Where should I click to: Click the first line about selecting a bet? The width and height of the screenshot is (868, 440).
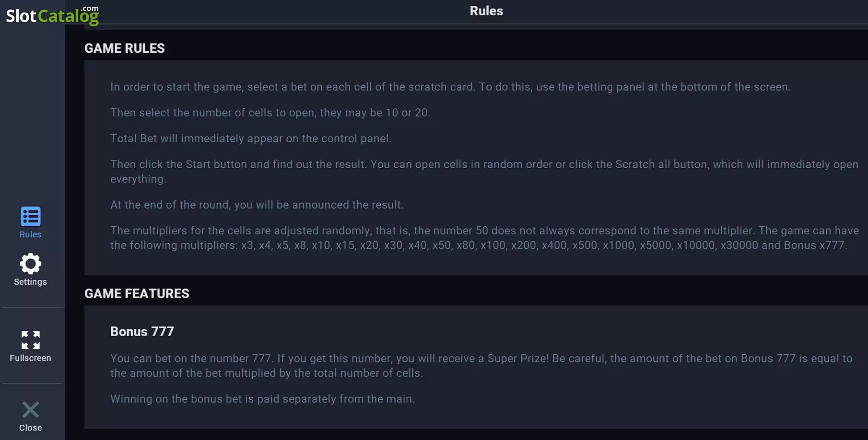pyautogui.click(x=450, y=87)
